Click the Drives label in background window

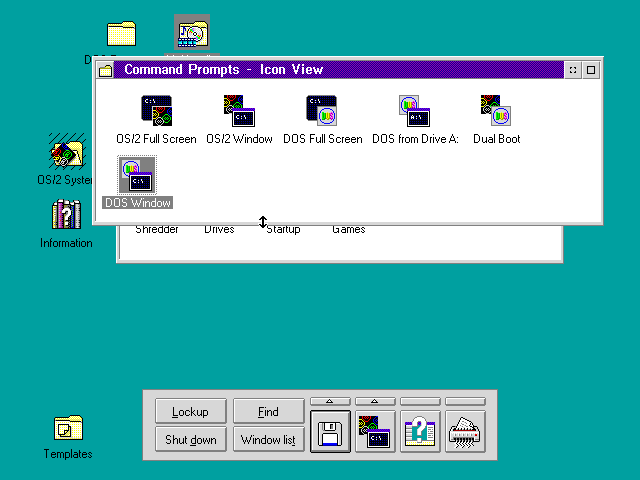pyautogui.click(x=219, y=230)
